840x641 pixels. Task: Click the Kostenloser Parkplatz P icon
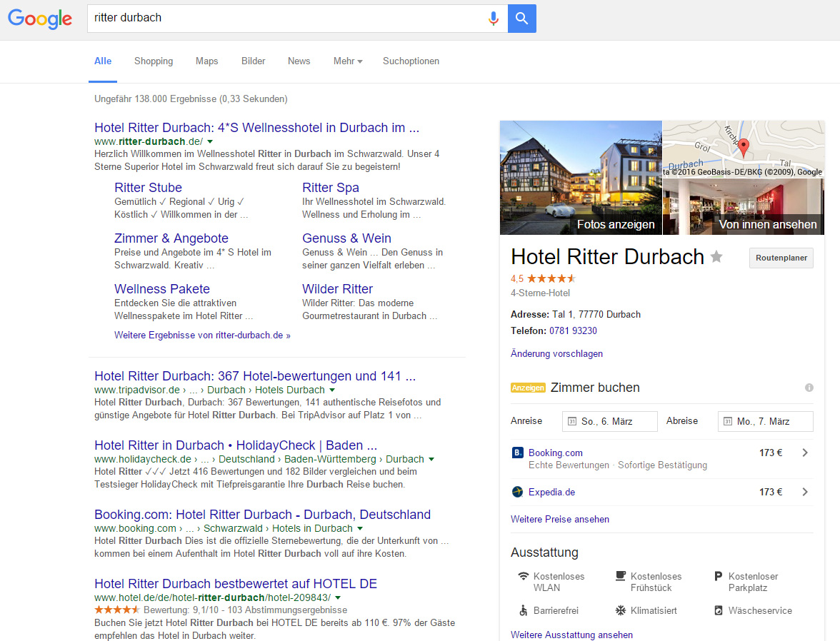[719, 576]
